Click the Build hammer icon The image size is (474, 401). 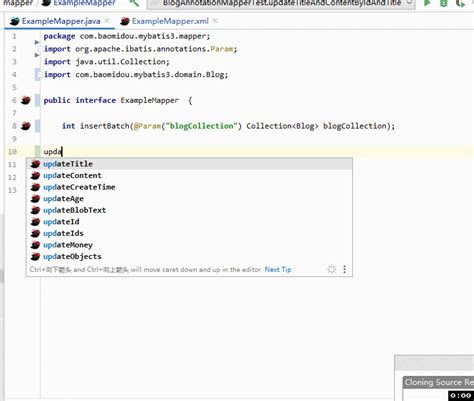134,3
